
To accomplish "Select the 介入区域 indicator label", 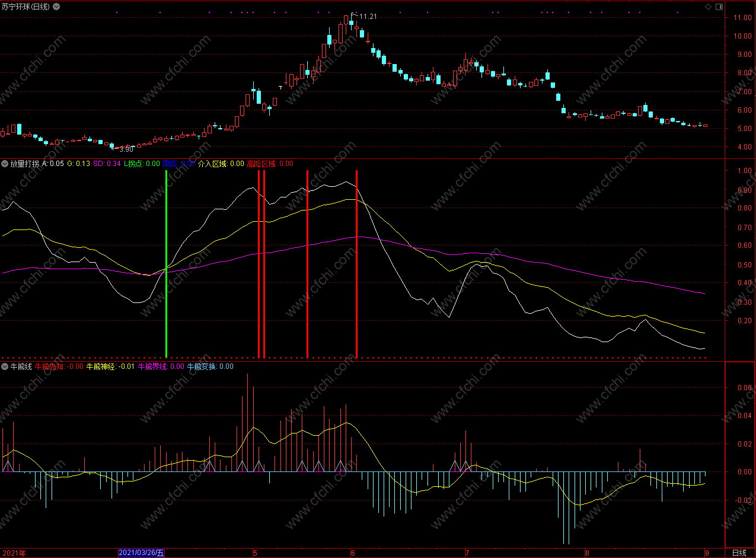I will coord(213,164).
